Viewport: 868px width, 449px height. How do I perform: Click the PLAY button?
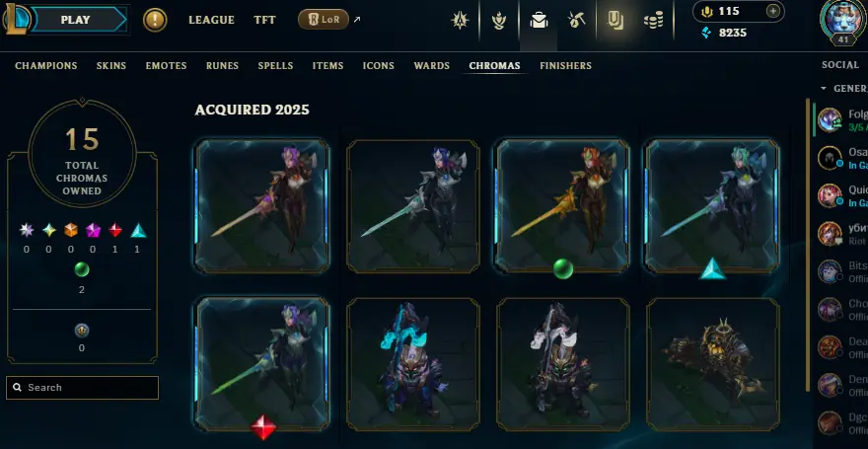tap(76, 20)
